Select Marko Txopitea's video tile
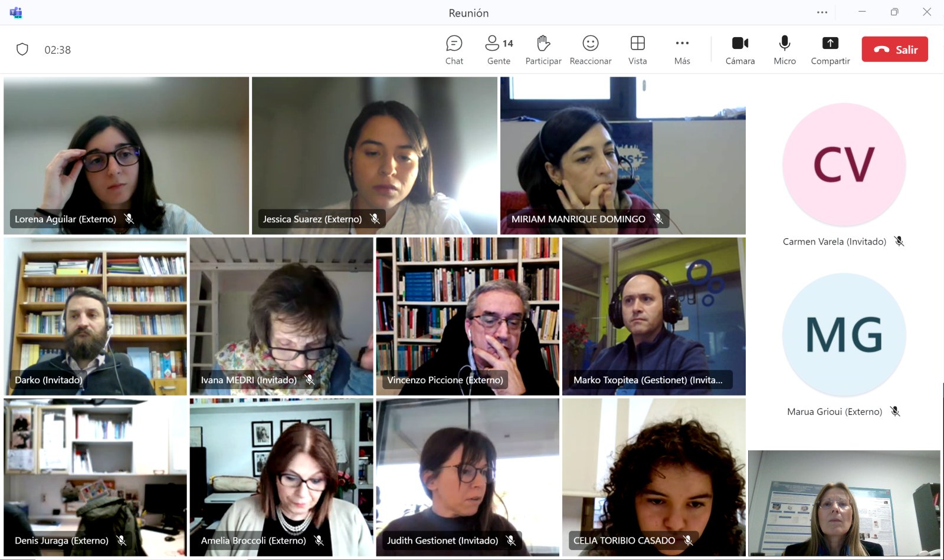Screen dimensions: 944x560 click(x=654, y=317)
